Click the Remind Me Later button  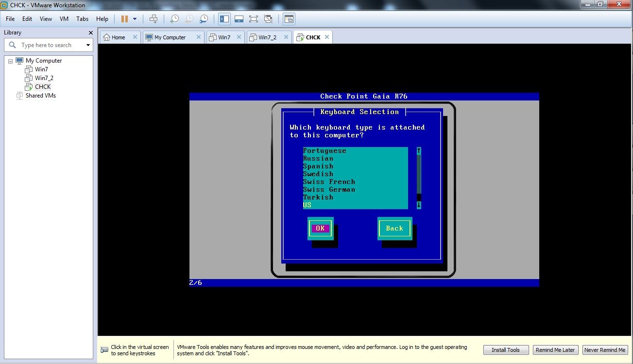tap(555, 350)
